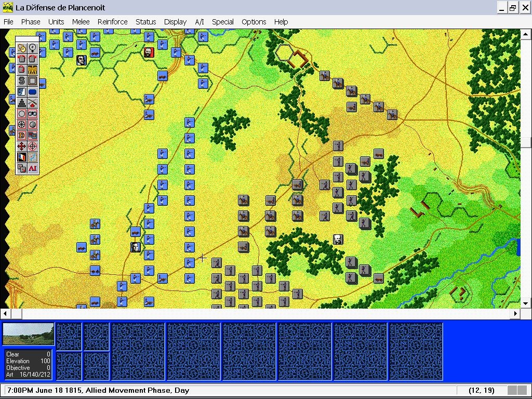Click the empty circle toolbar icon

coord(22,114)
